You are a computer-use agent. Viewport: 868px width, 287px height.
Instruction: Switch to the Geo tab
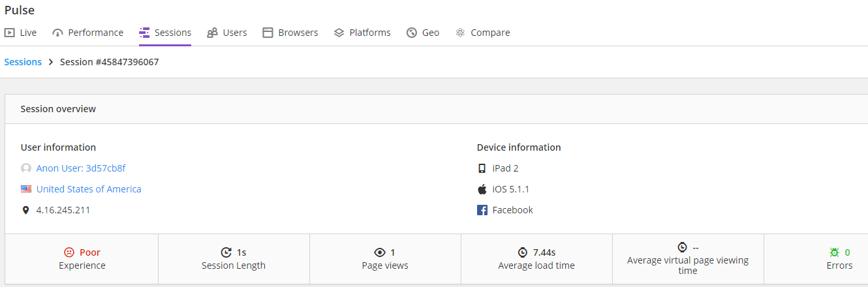pos(423,33)
